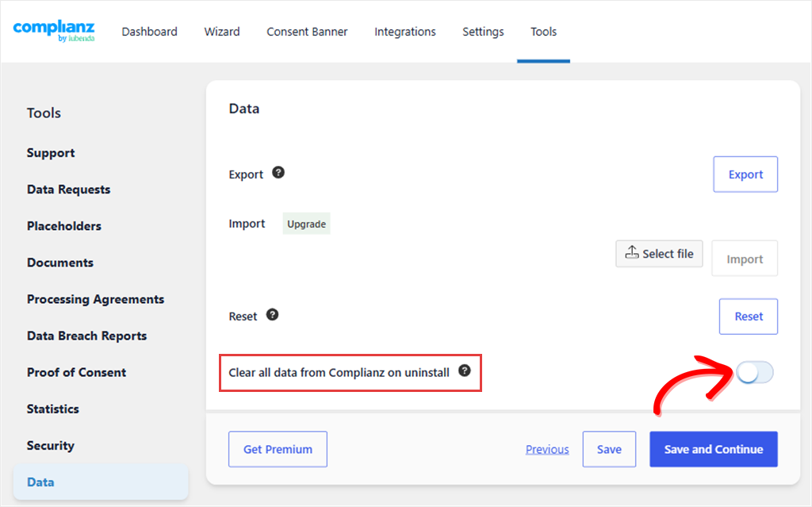Open the Dashboard tab
The image size is (812, 507).
[149, 32]
